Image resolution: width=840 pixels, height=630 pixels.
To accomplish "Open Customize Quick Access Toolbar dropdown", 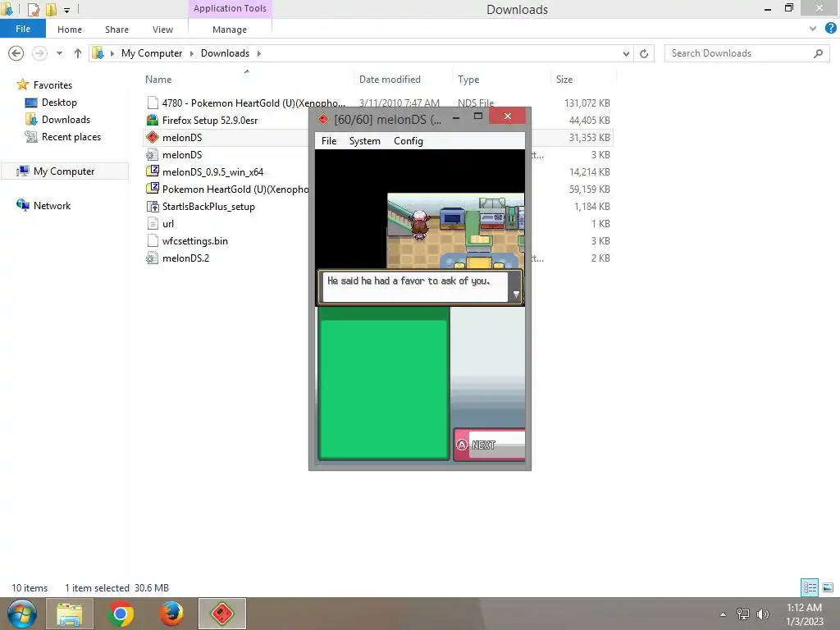I will [67, 10].
